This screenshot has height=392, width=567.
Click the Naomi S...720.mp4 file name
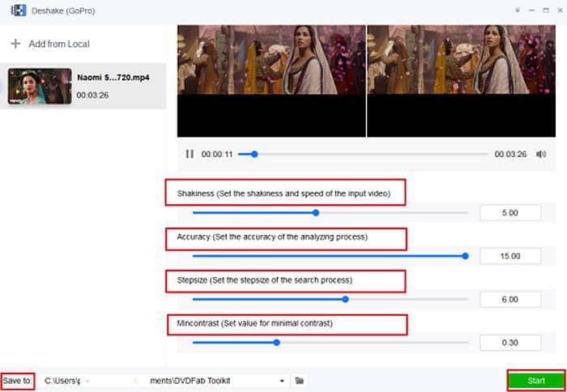point(113,78)
